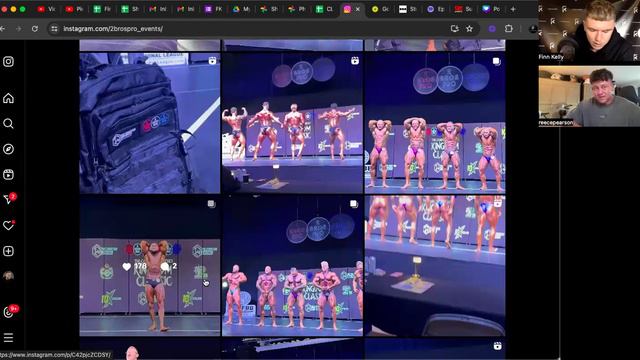Click the install app icon in address bar
The image size is (640, 360).
click(454, 29)
